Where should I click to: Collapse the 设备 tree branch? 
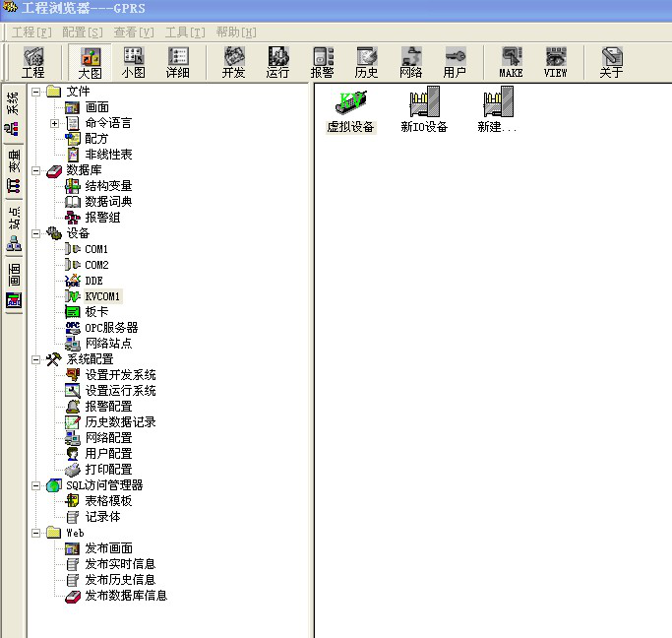(x=36, y=233)
